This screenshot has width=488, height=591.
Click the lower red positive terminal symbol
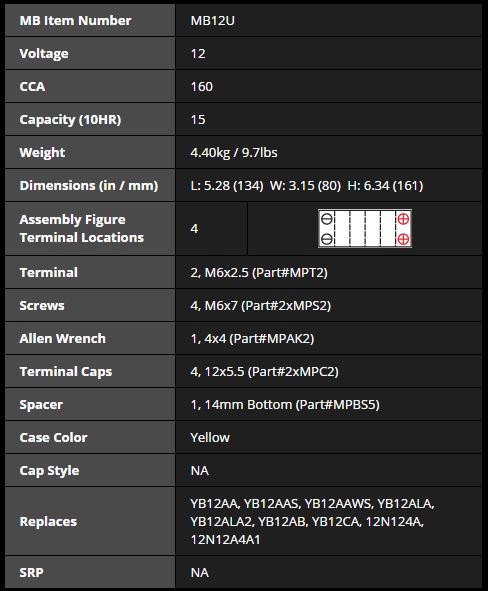403,239
